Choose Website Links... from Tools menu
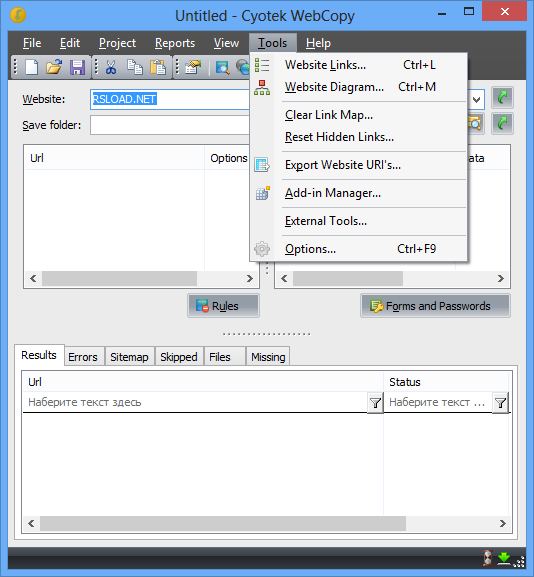Screen dimensions: 534x577 (359, 65)
